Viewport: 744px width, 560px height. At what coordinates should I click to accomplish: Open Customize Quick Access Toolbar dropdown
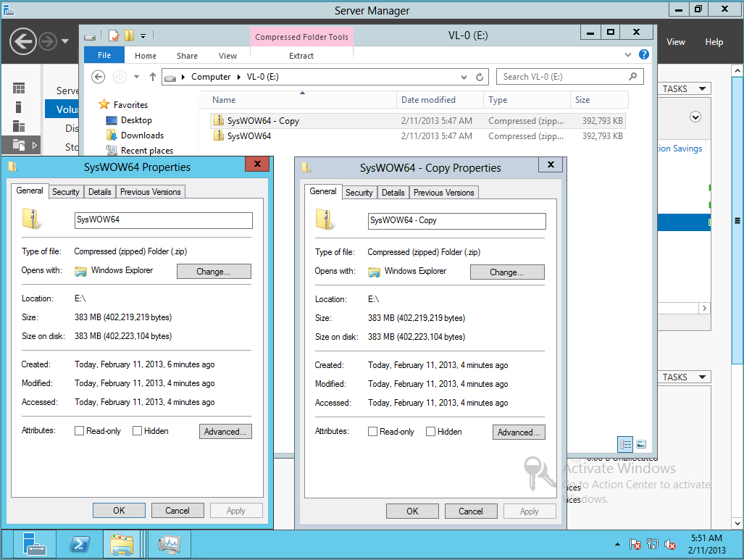coord(143,35)
